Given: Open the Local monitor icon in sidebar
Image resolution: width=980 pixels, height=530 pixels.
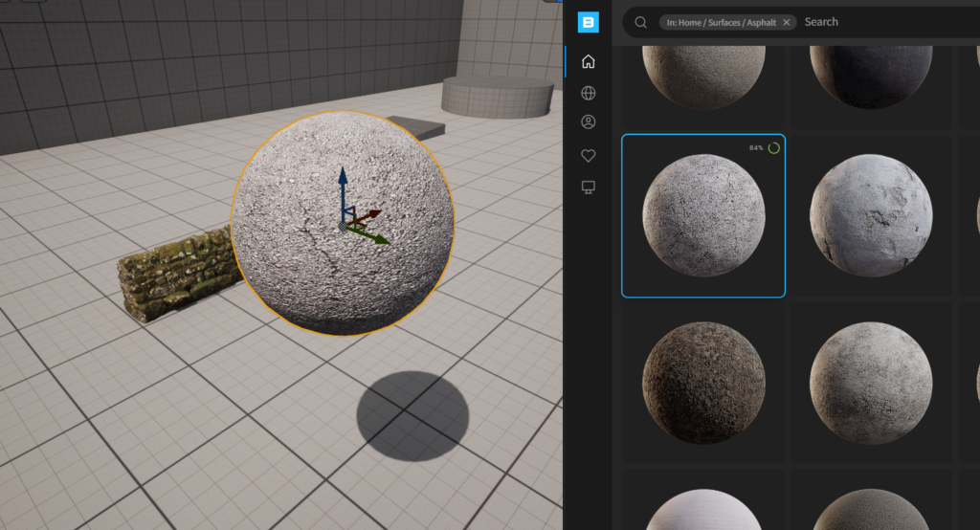Looking at the screenshot, I should 589,187.
